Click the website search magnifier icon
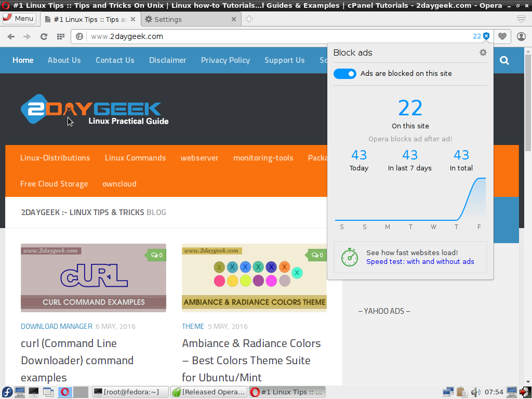Screen dimensions: 532x399 (x=504, y=60)
